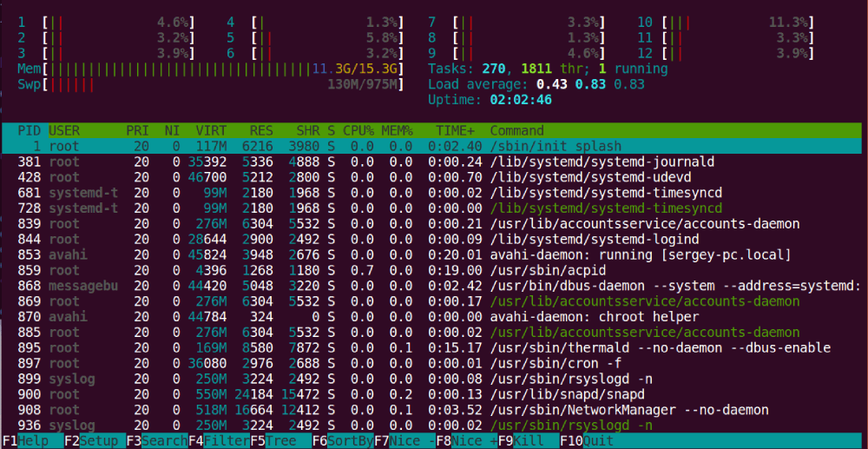Sort by the PRI column header
868x449 pixels.
click(137, 130)
